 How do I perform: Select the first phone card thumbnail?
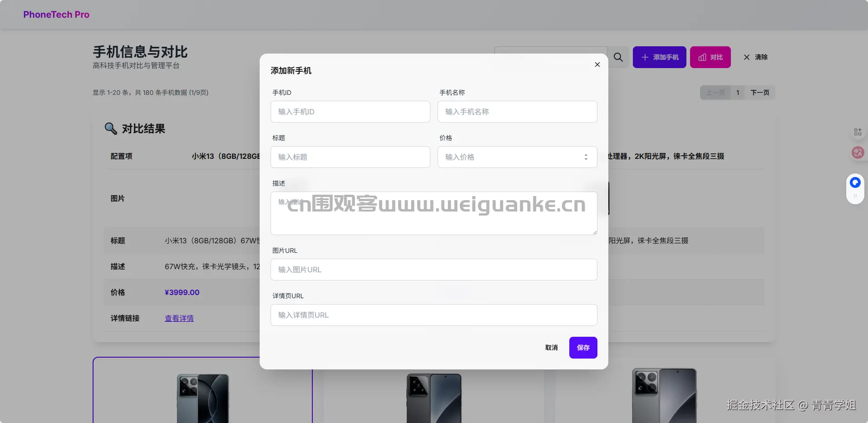(203, 398)
